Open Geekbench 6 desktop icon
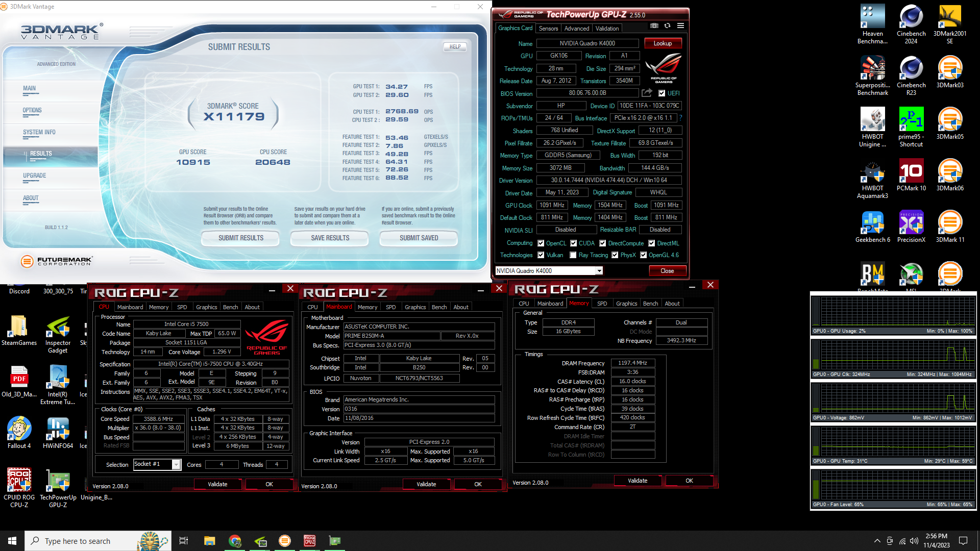This screenshot has height=551, width=980. (x=872, y=227)
